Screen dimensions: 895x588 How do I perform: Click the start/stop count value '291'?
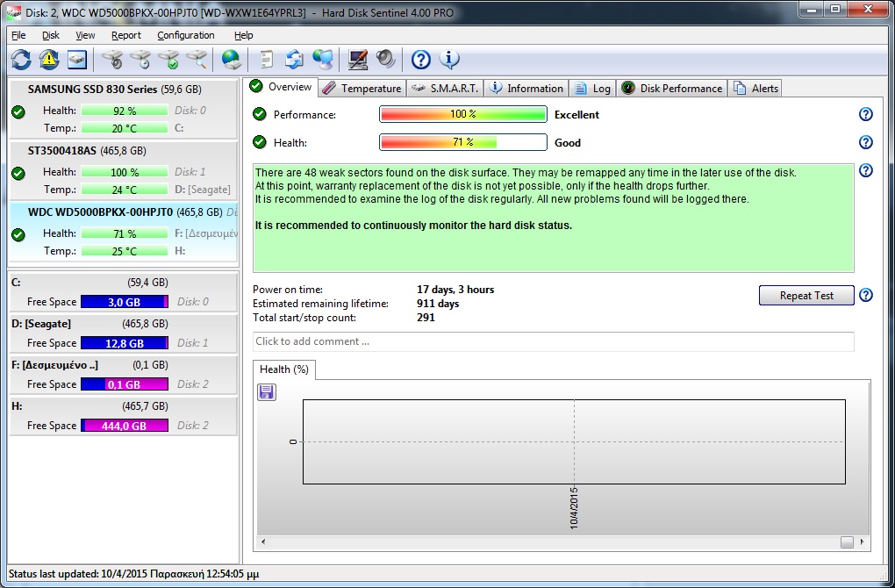pos(426,318)
